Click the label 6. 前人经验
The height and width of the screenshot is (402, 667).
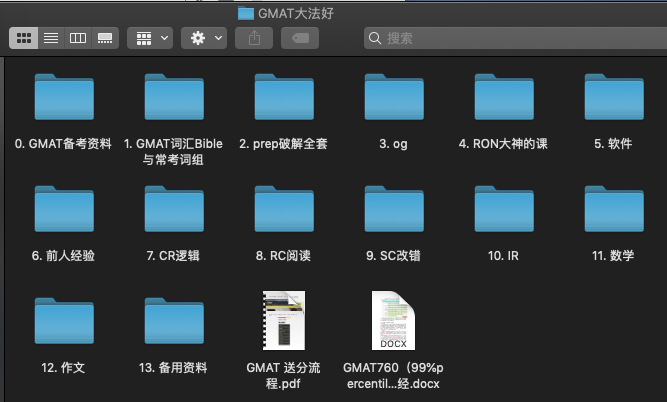(x=63, y=256)
